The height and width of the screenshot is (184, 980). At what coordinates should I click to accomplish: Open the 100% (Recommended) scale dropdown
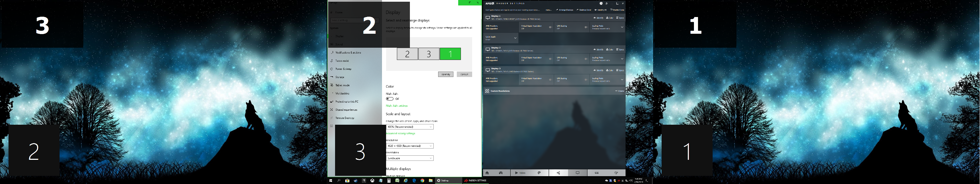[x=410, y=127]
